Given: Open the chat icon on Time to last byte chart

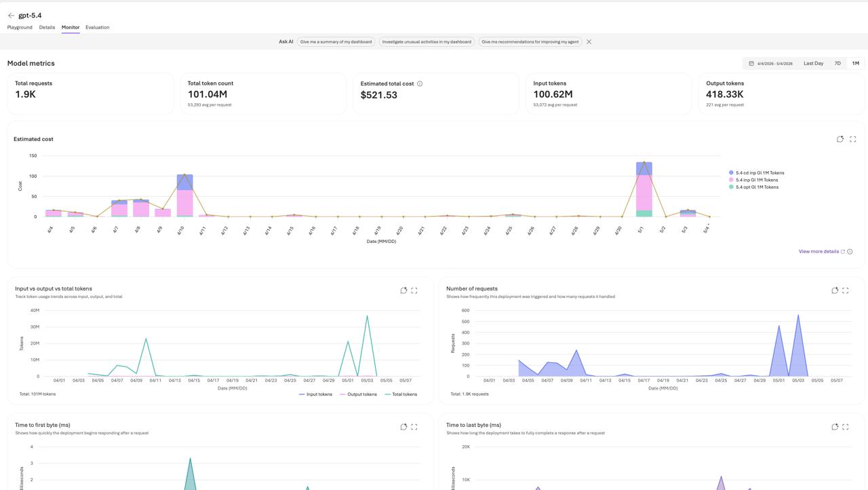Looking at the screenshot, I should [x=835, y=427].
